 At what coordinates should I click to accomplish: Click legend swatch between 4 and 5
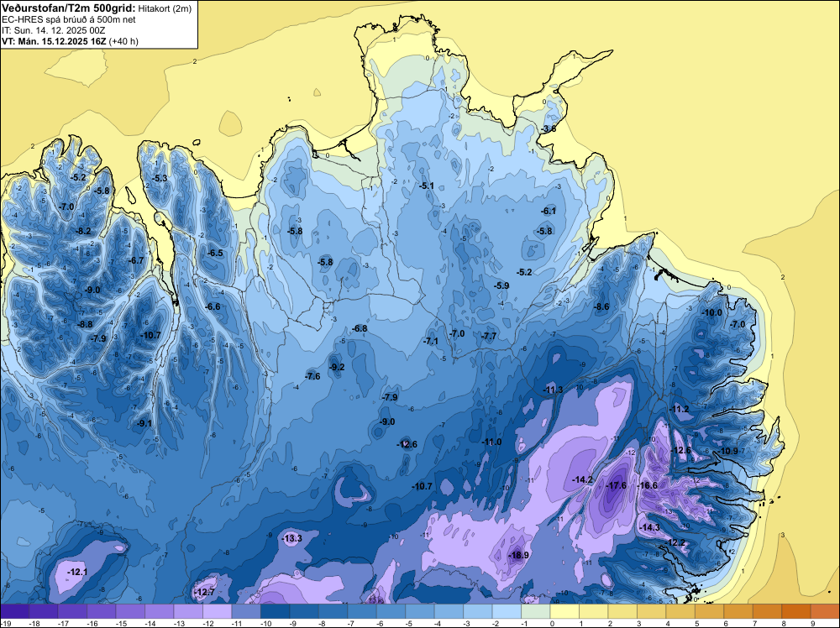680,611
